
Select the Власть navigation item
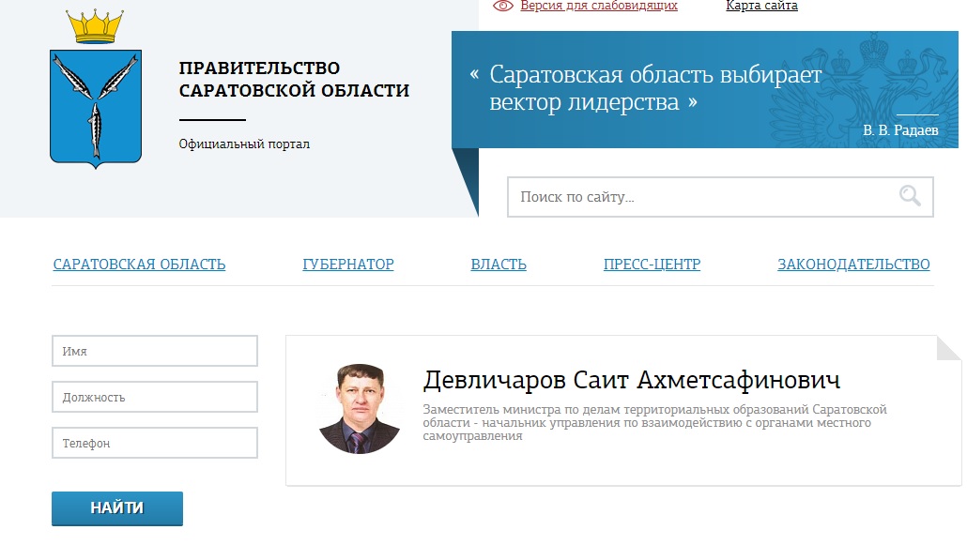(x=499, y=265)
